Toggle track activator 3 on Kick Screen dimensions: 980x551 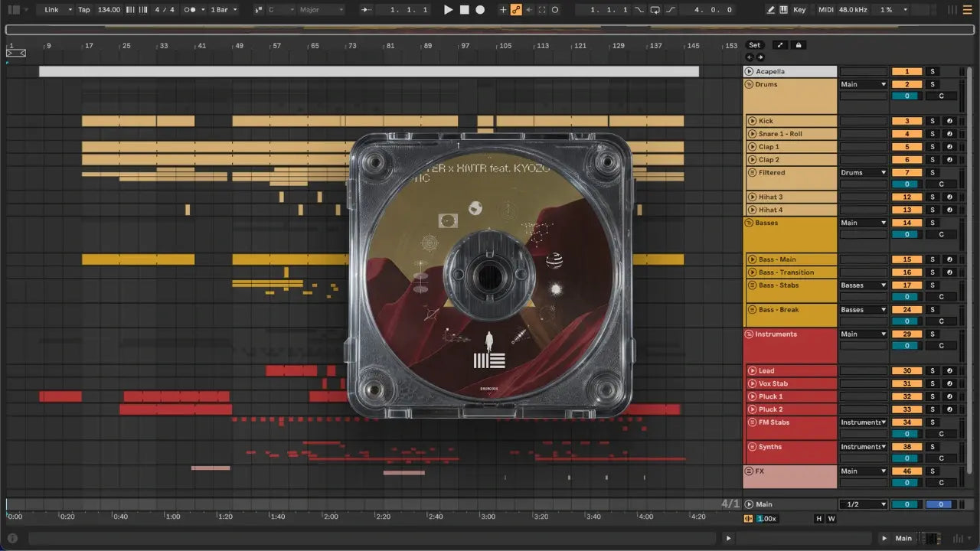click(x=906, y=121)
